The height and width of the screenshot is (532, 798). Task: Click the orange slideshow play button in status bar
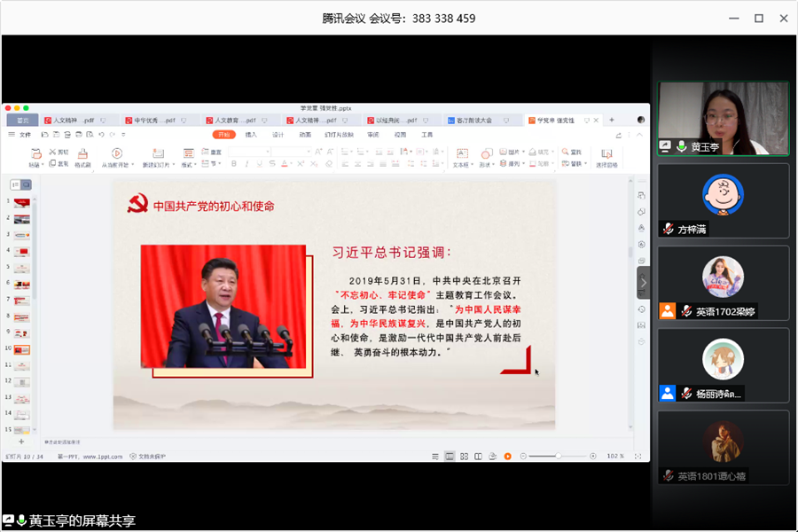tap(507, 456)
